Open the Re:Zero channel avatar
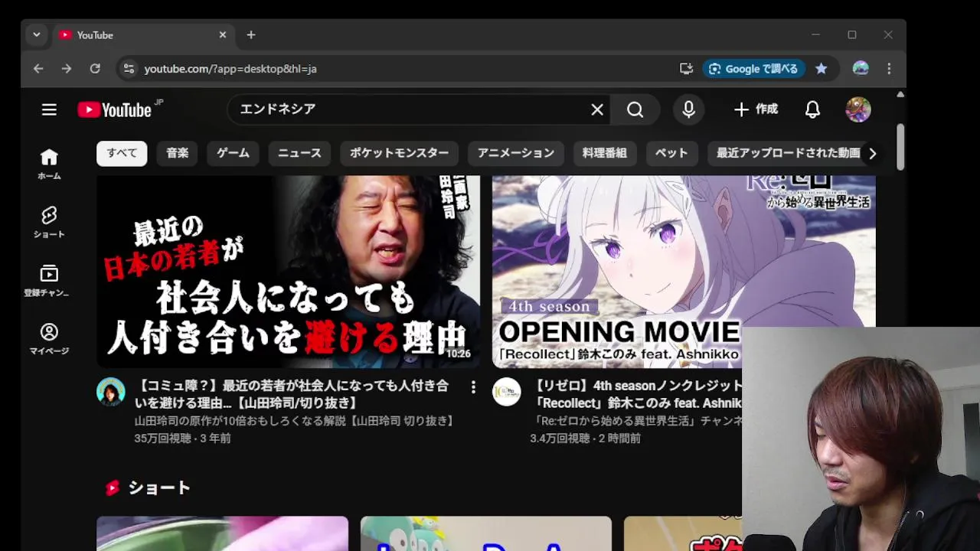This screenshot has height=551, width=980. pyautogui.click(x=507, y=392)
